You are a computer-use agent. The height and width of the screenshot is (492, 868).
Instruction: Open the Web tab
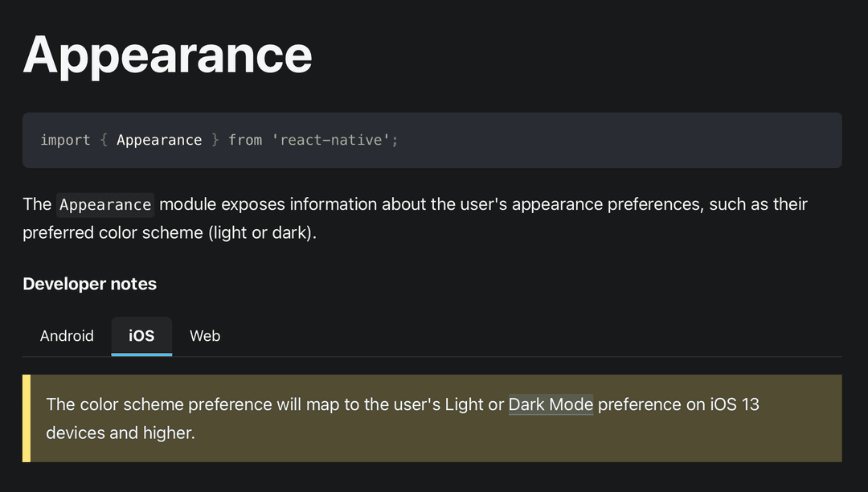point(205,336)
